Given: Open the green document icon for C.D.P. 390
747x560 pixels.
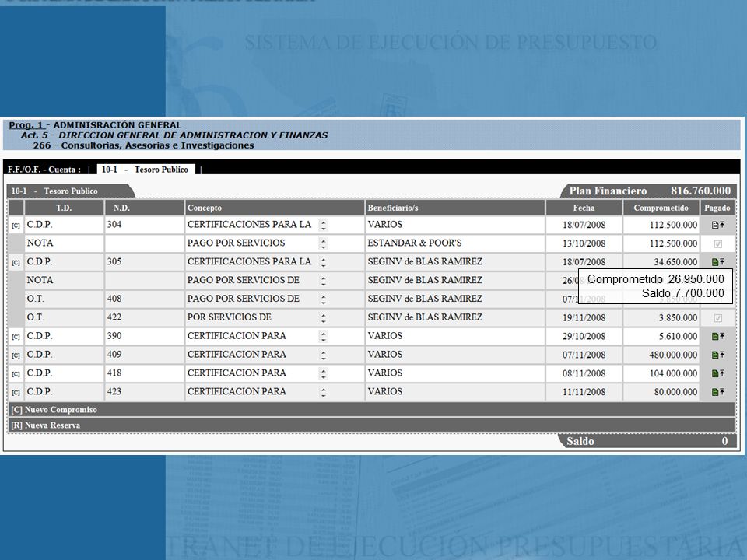Looking at the screenshot, I should [714, 336].
